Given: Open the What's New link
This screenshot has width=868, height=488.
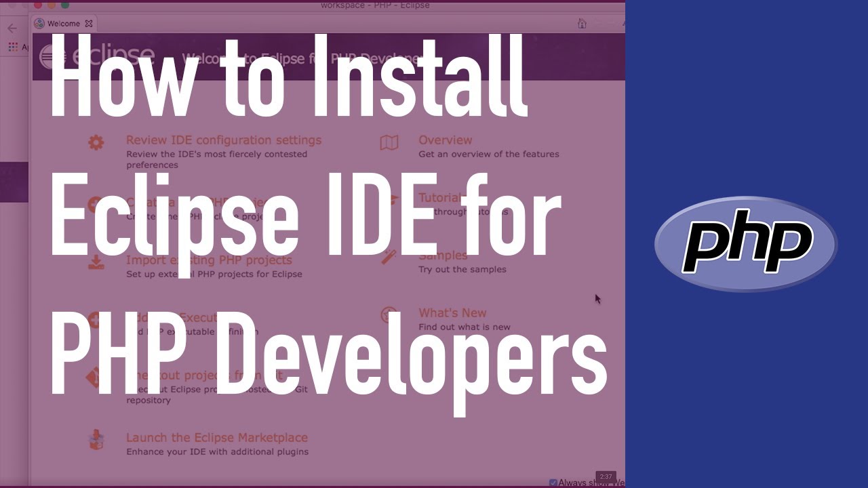Looking at the screenshot, I should tap(452, 313).
